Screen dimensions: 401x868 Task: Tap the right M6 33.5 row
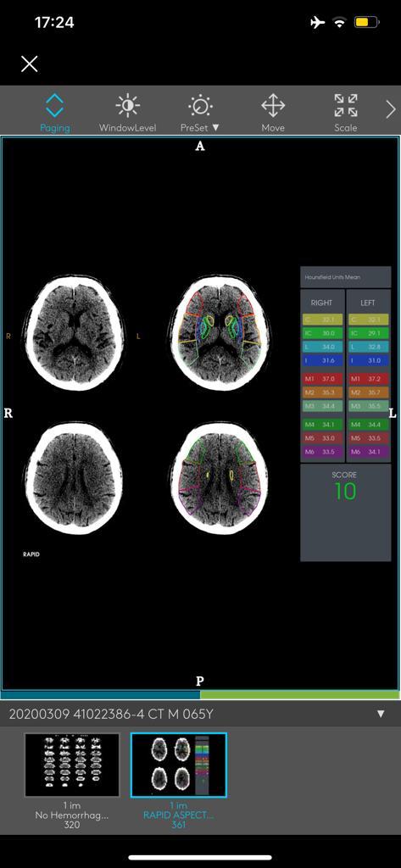(322, 452)
